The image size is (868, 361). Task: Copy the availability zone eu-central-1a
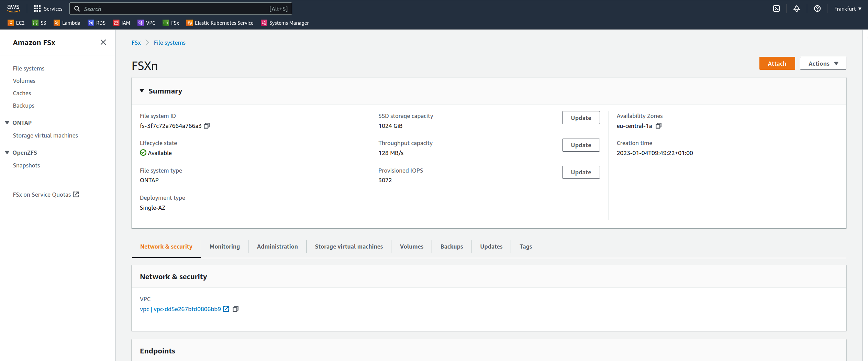pos(658,126)
